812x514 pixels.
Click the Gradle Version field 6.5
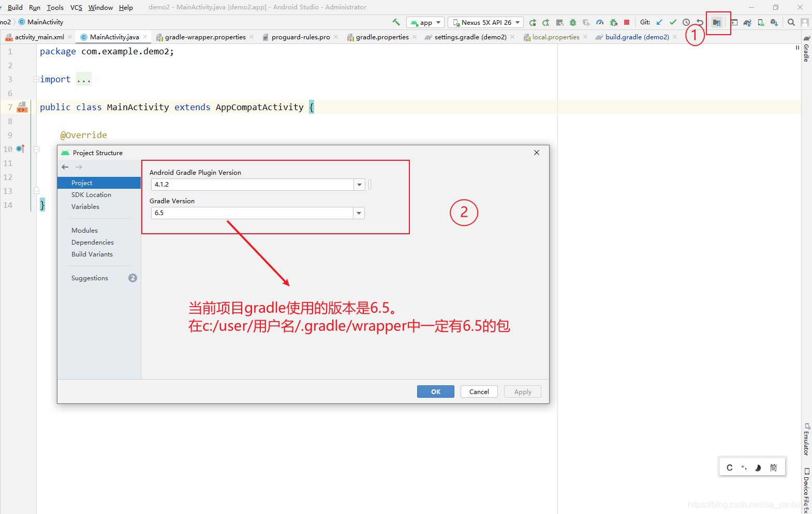click(x=253, y=213)
